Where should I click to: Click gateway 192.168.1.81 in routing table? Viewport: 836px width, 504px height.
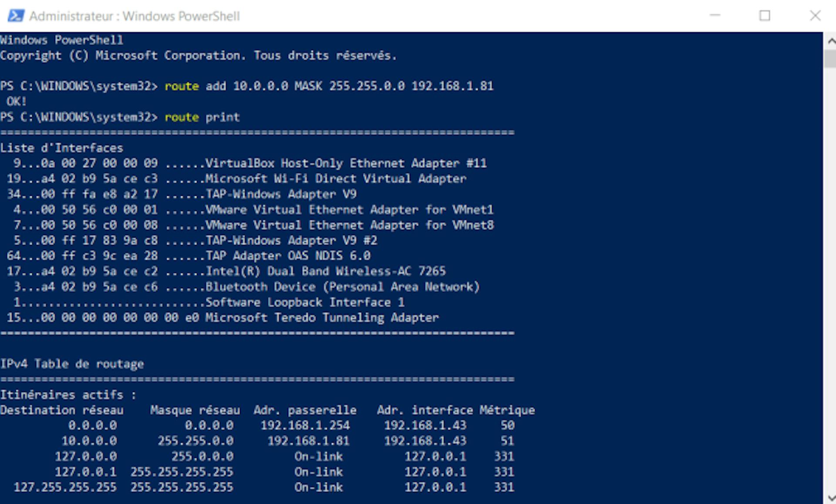[x=308, y=441]
